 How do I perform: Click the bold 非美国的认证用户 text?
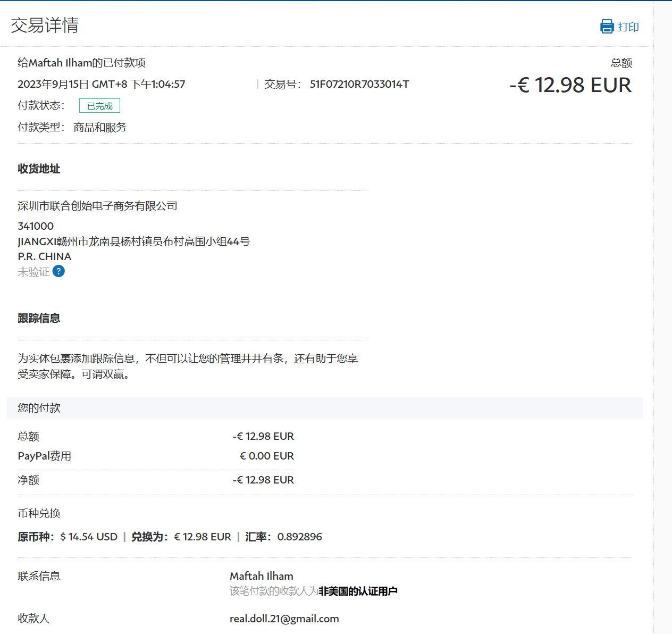(358, 591)
